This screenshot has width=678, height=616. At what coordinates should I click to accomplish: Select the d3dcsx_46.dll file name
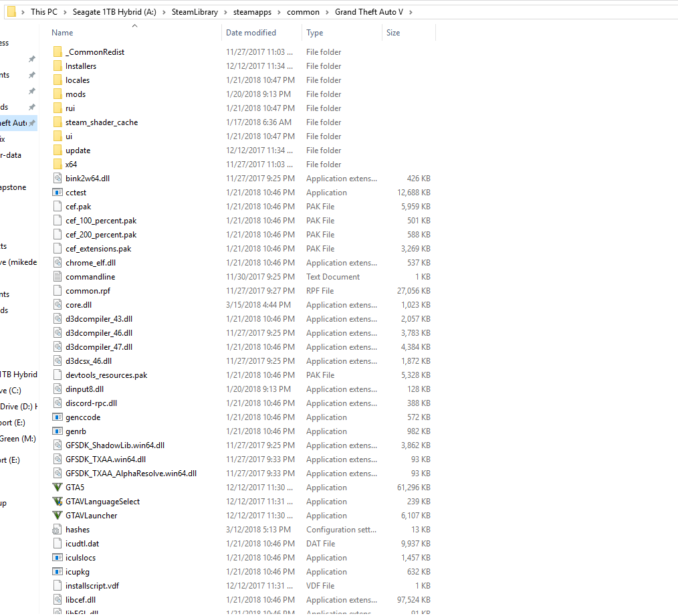88,361
